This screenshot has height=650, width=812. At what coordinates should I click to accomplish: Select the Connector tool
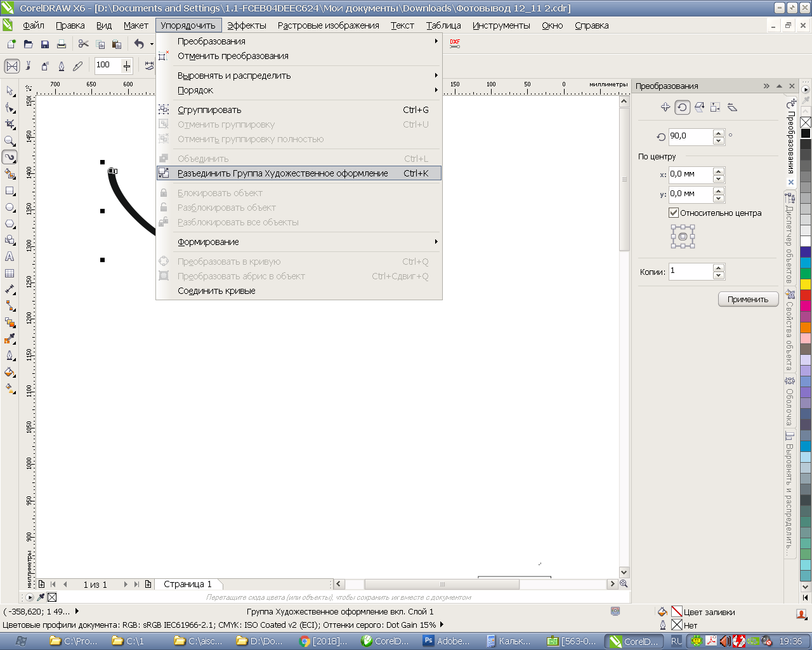(x=10, y=306)
